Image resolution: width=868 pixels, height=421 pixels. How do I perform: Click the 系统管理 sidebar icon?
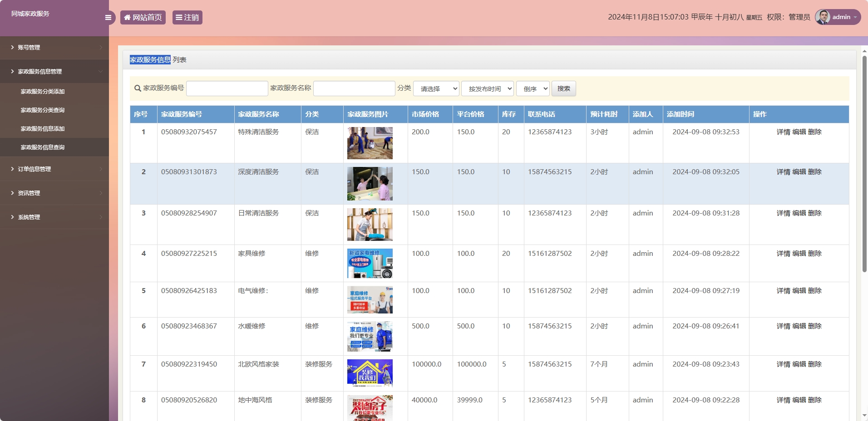[x=12, y=217]
